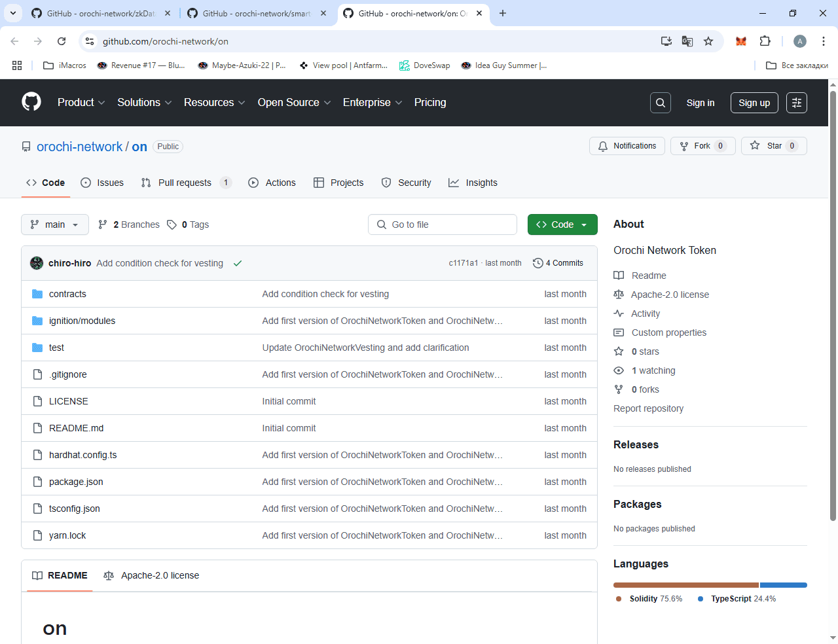Click the MetaMask fox extension icon
Image resolution: width=838 pixels, height=644 pixels.
[x=741, y=41]
